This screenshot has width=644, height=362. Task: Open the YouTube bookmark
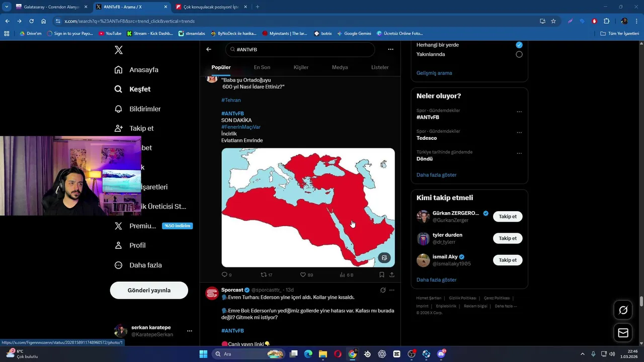click(x=110, y=33)
